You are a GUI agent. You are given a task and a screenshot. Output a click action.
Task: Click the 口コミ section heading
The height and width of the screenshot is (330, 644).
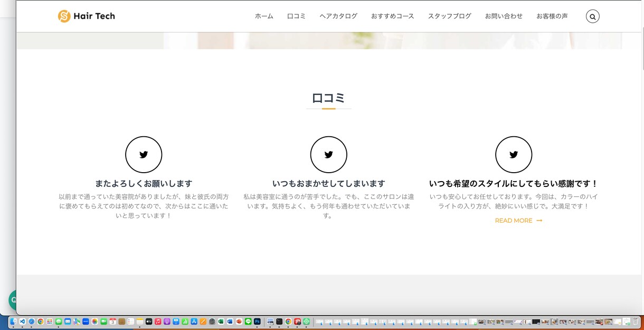tap(328, 98)
